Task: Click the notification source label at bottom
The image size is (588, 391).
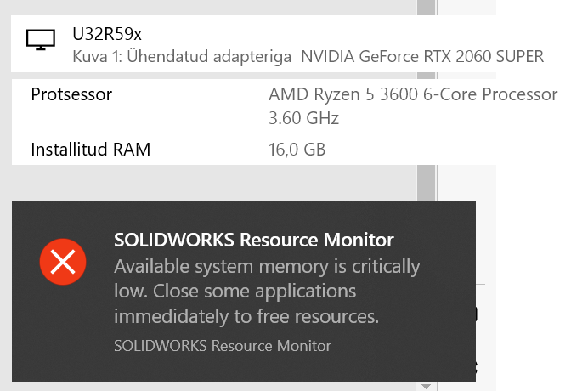Action: click(222, 346)
